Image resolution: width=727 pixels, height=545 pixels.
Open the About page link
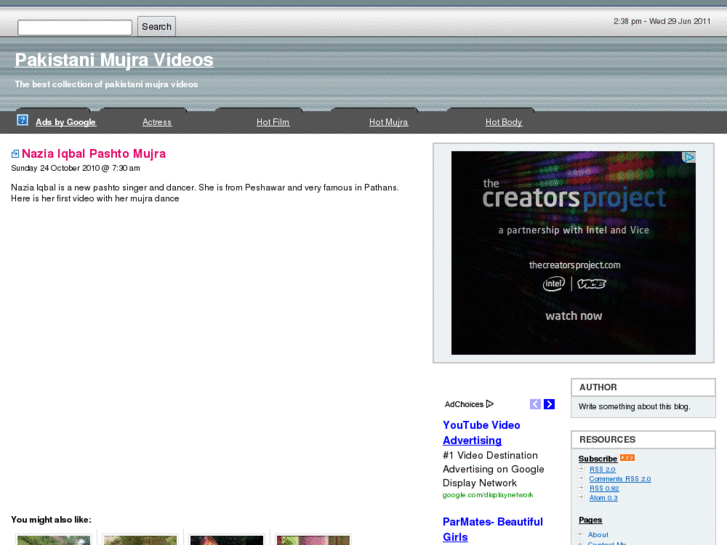[598, 535]
